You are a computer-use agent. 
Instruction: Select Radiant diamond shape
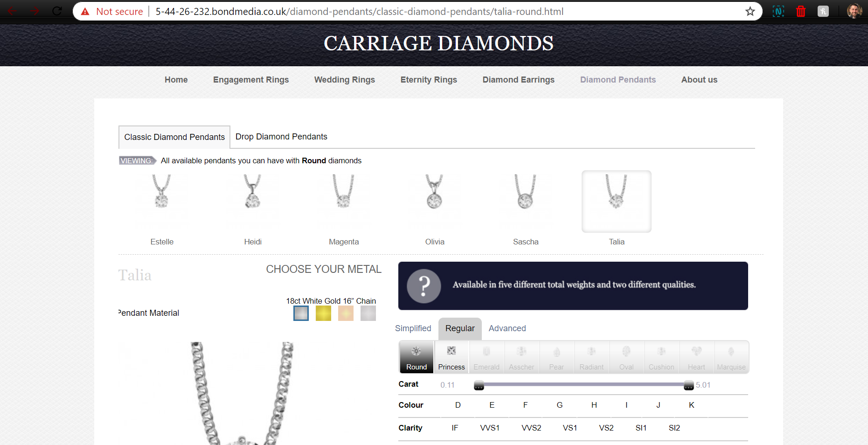(591, 357)
